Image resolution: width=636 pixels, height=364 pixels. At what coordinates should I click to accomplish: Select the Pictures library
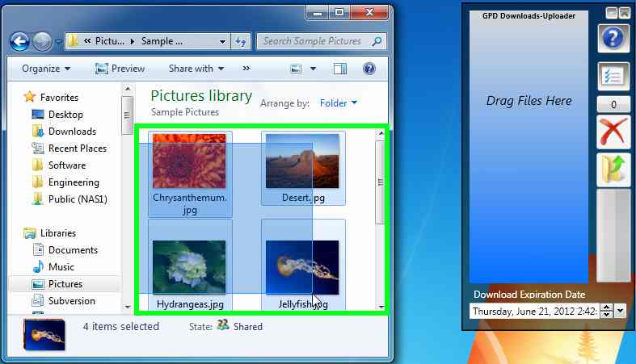click(65, 284)
